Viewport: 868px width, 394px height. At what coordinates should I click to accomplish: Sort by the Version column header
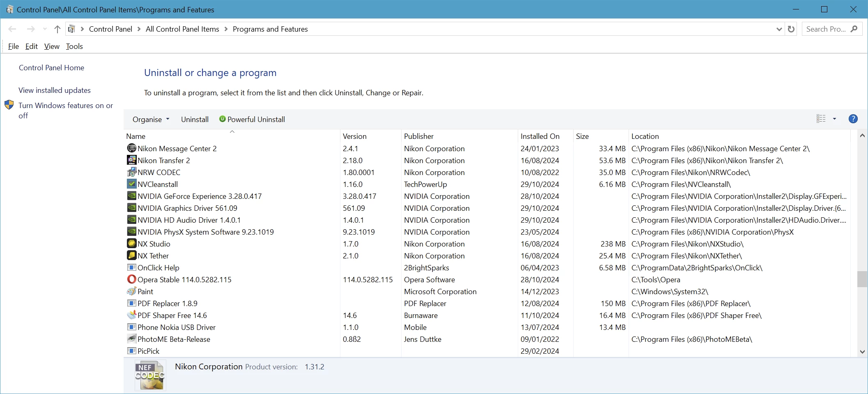click(370, 136)
